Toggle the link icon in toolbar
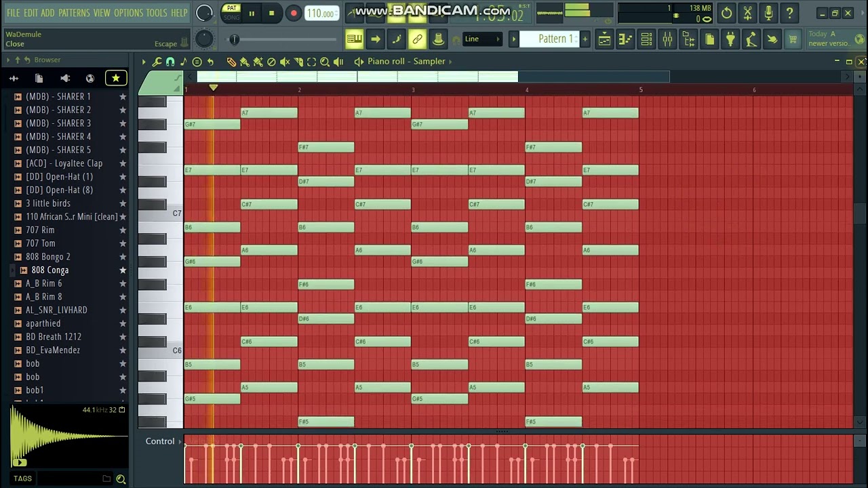Screen dimensions: 868x488 coord(417,39)
